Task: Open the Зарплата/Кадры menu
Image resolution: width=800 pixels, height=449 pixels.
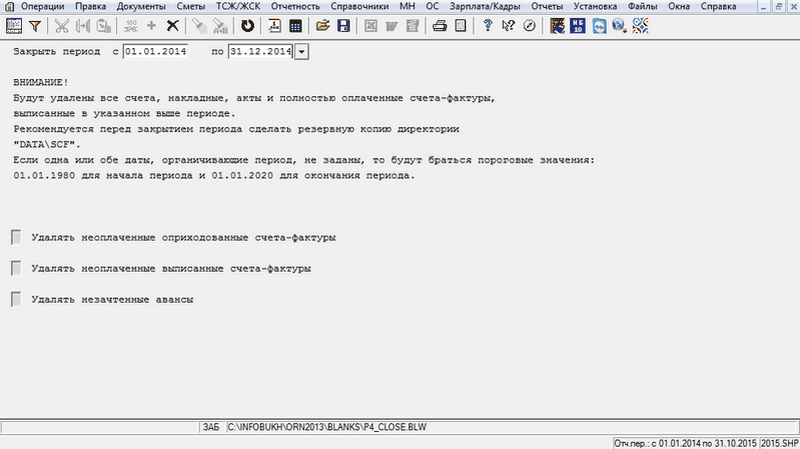Action: 485,7
